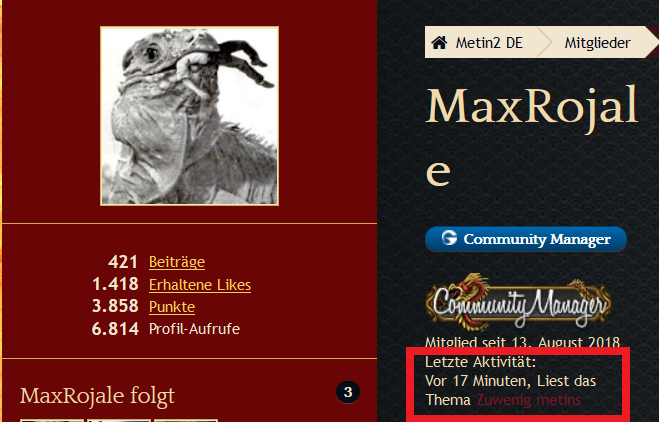The height and width of the screenshot is (422, 659).
Task: Go to Mitglieder breadcrumb
Action: (x=597, y=43)
